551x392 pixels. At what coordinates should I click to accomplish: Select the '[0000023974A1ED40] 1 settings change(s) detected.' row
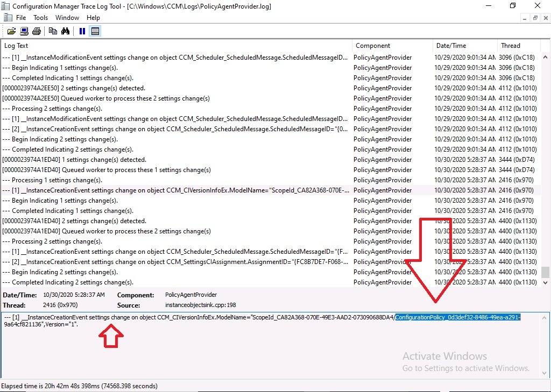[x=271, y=160]
